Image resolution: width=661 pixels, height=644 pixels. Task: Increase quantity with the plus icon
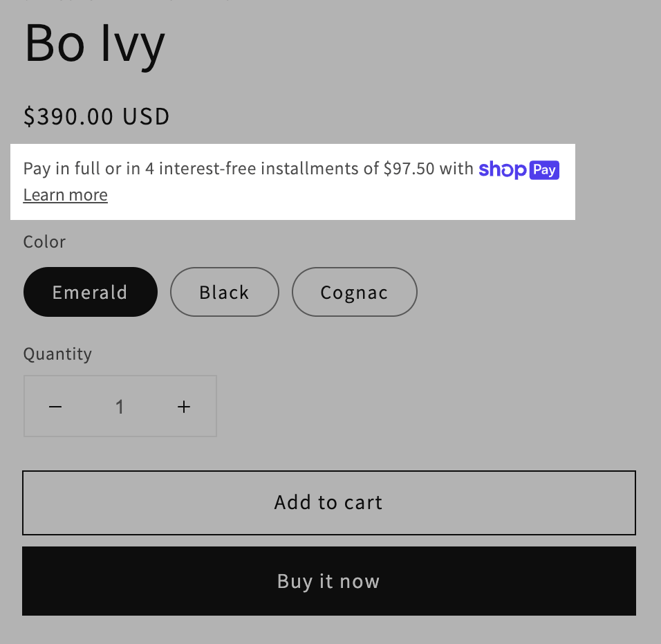click(x=184, y=407)
